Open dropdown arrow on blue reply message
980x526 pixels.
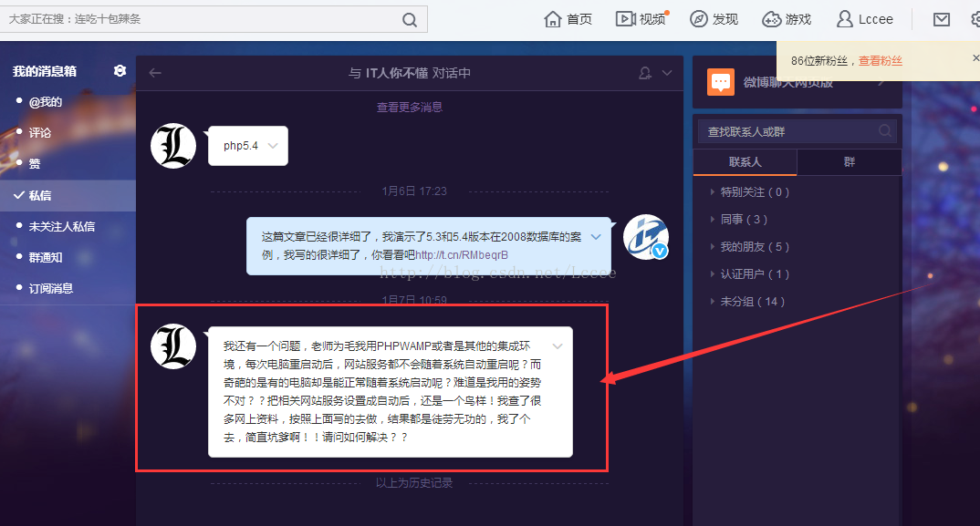tap(596, 236)
